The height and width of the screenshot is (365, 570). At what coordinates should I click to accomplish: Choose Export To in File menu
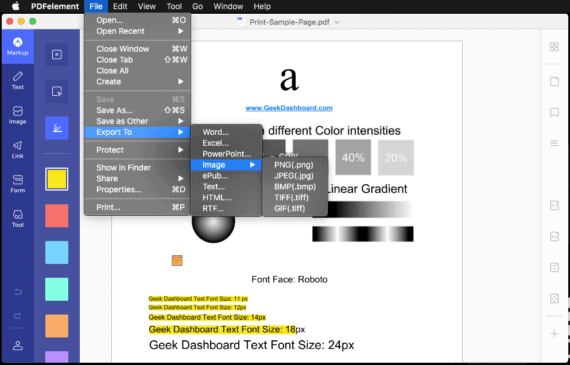137,132
